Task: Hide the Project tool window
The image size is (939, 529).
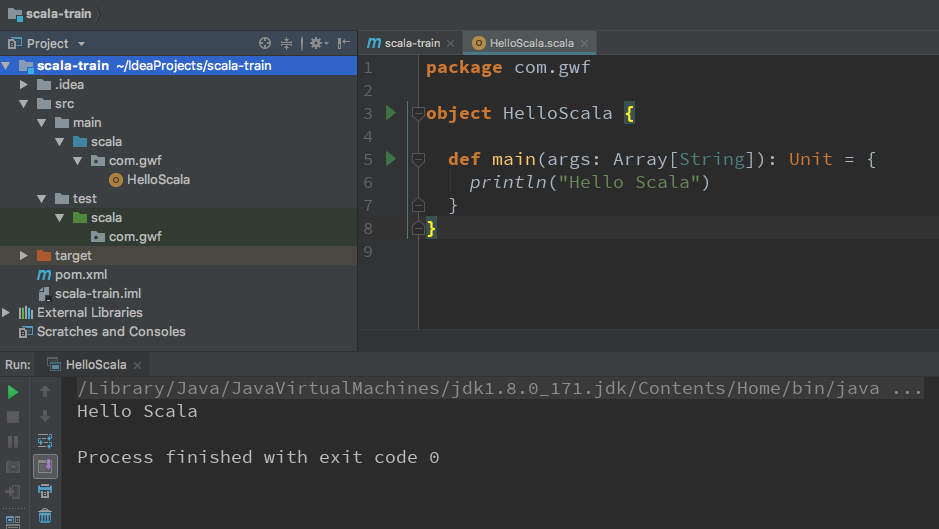Action: [344, 43]
